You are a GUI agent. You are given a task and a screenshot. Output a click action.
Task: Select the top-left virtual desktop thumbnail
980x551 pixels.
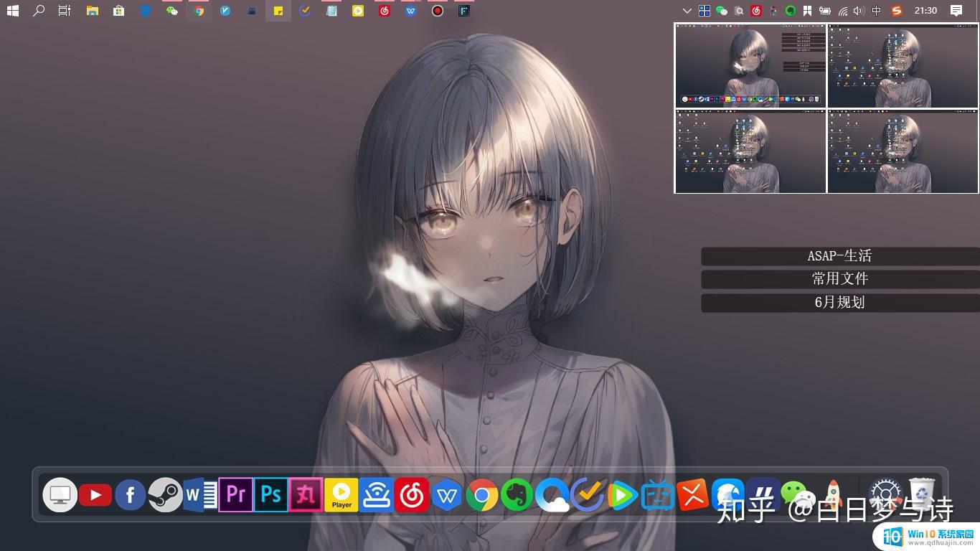click(750, 66)
